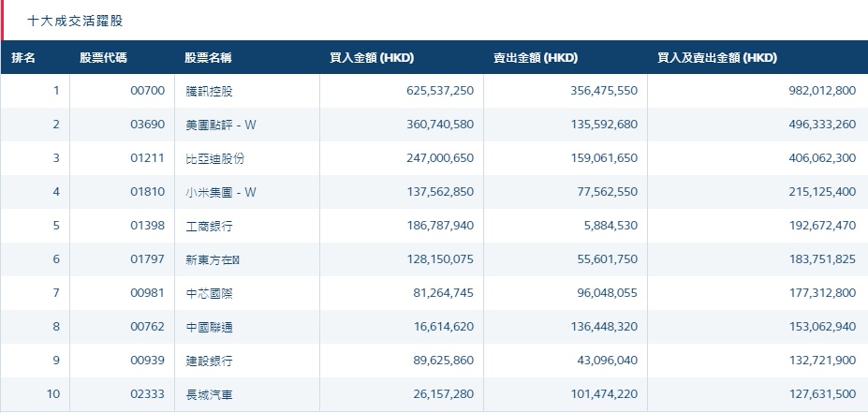This screenshot has height=413, width=868.
Task: Sort by 買入金額 (HKD) column header
Action: click(x=372, y=58)
